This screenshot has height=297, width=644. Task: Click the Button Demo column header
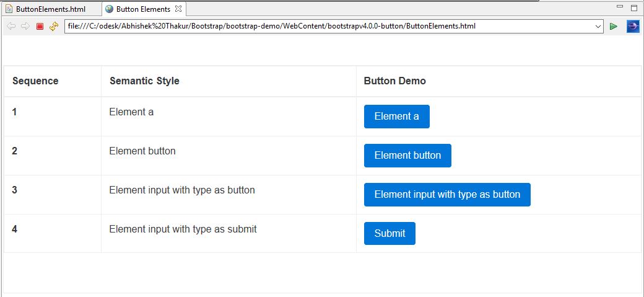[x=394, y=81]
